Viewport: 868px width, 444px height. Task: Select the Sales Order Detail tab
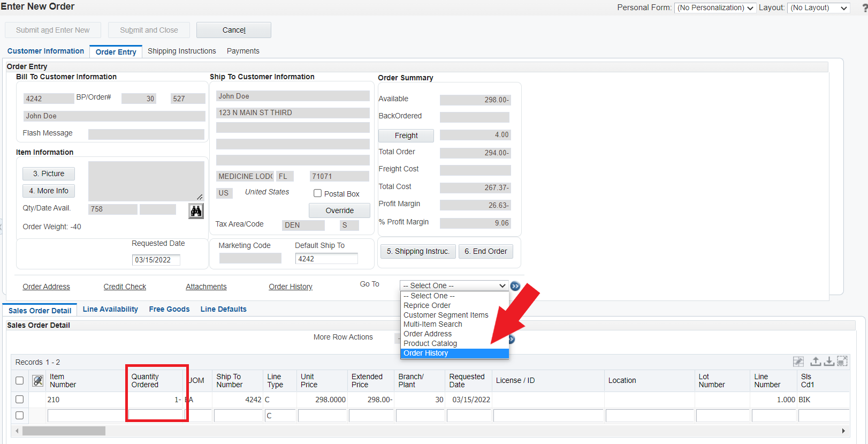40,311
